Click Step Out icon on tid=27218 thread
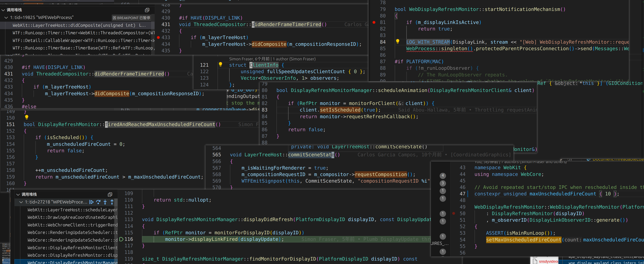This screenshot has height=264, width=644. pos(112,202)
